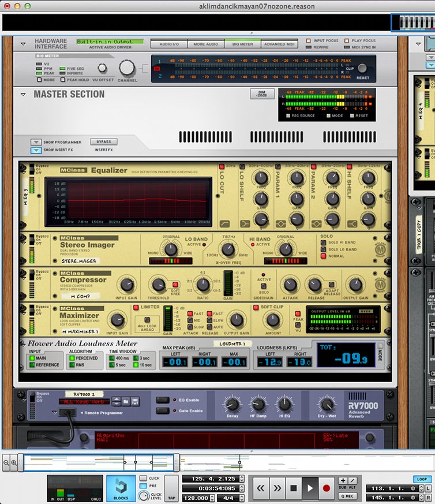The image size is (435, 504).
Task: Toggle the Blocks mode icon
Action: [x=121, y=488]
